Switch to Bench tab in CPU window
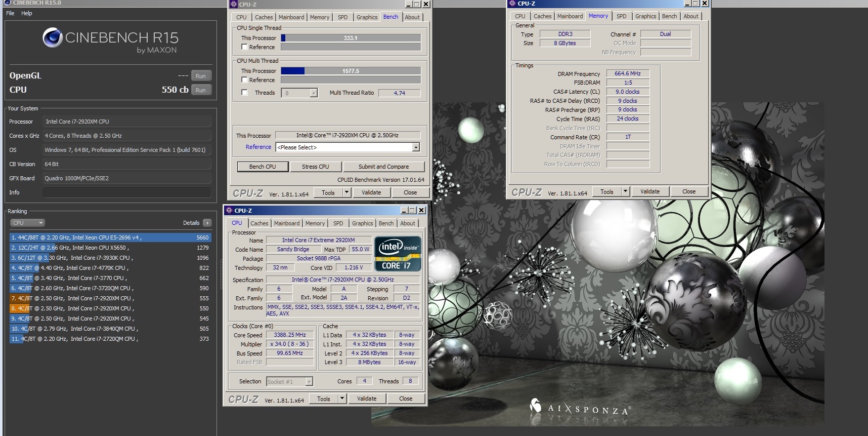Screen dimensions: 868x436 tap(386, 223)
